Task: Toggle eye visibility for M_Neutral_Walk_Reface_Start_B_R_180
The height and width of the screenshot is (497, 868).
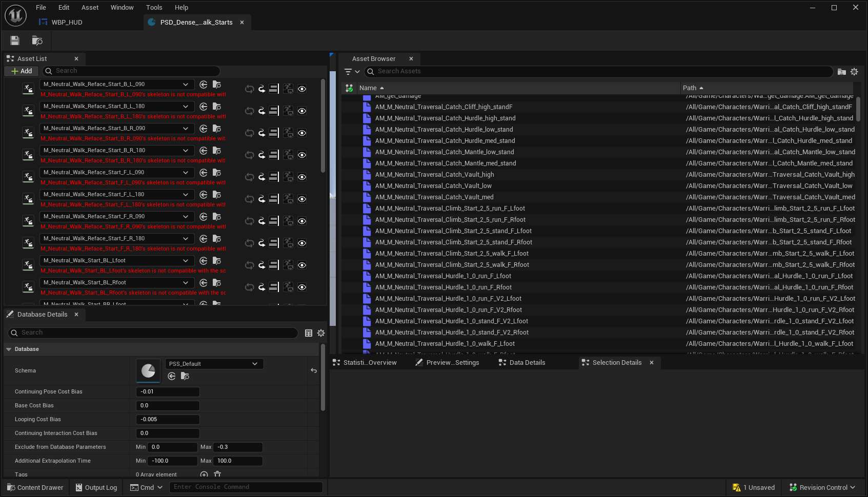Action: pos(302,155)
